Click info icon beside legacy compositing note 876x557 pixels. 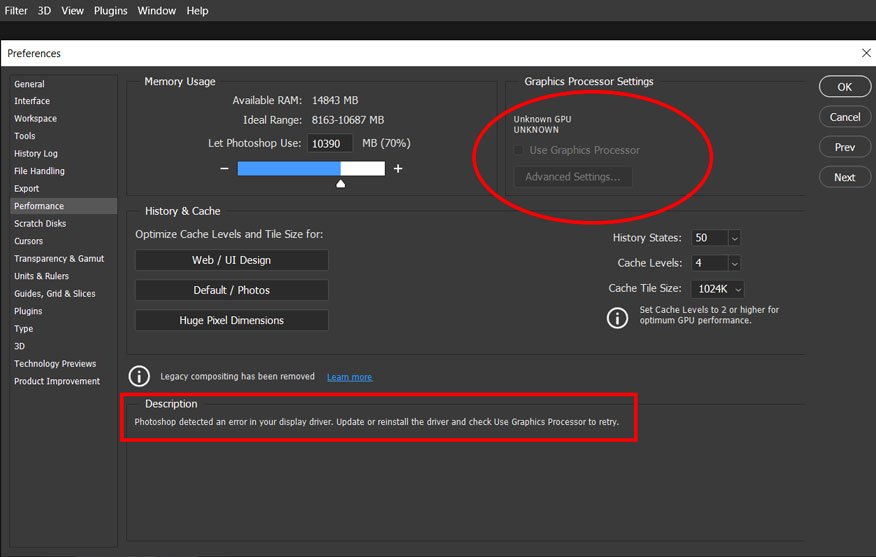139,377
